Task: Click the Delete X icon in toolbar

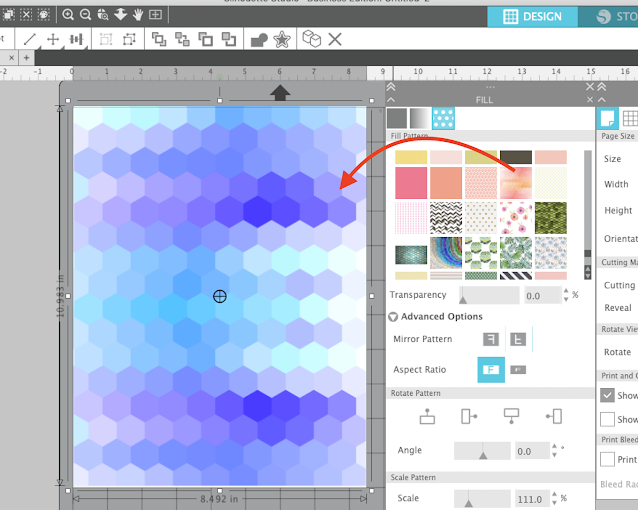Action: point(335,39)
